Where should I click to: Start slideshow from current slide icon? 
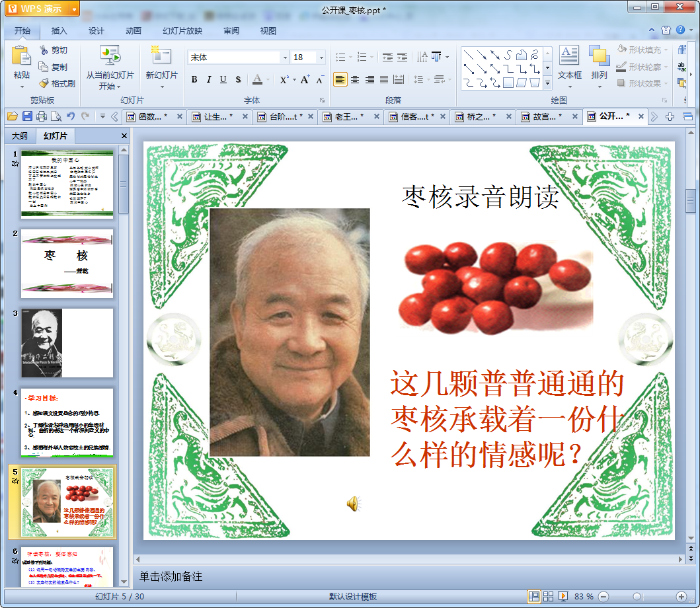tap(110, 56)
